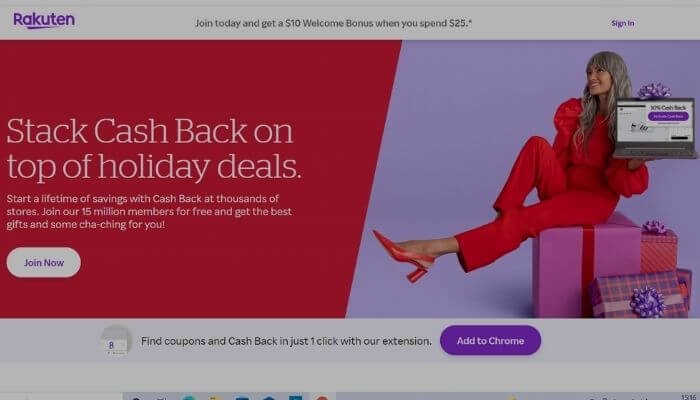Click the taskbar clock
Image resolution: width=700 pixels, height=400 pixels.
[x=688, y=397]
